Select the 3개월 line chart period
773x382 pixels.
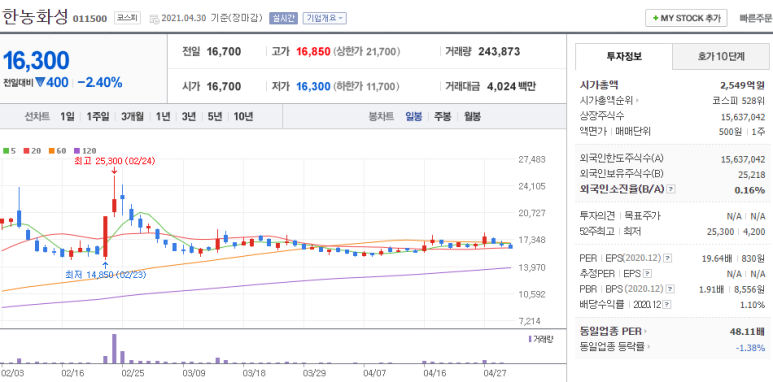point(133,117)
